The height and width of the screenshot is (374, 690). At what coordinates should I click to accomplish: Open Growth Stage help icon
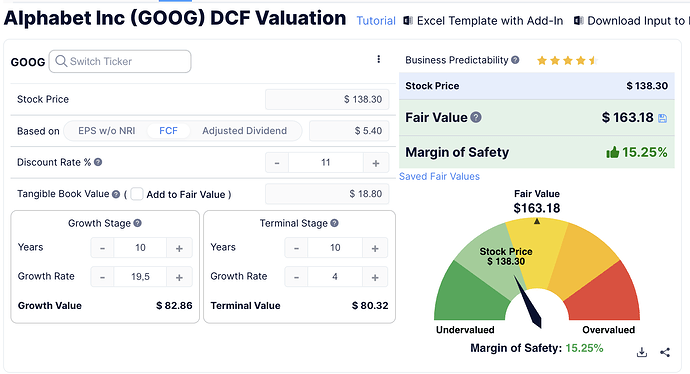137,223
